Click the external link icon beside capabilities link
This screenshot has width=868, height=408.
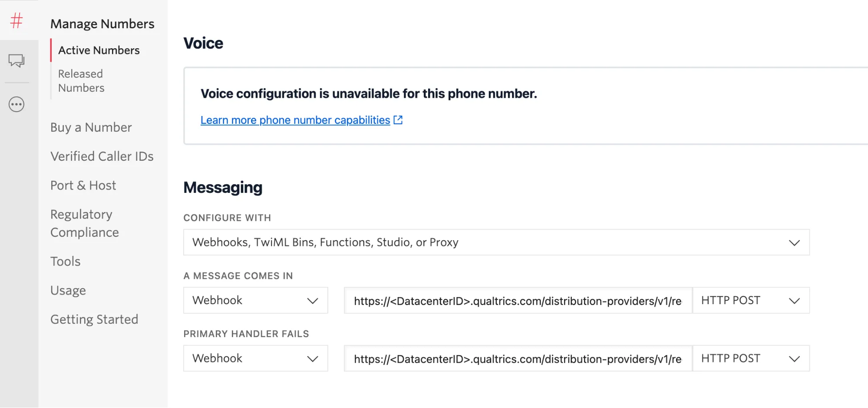click(x=397, y=120)
